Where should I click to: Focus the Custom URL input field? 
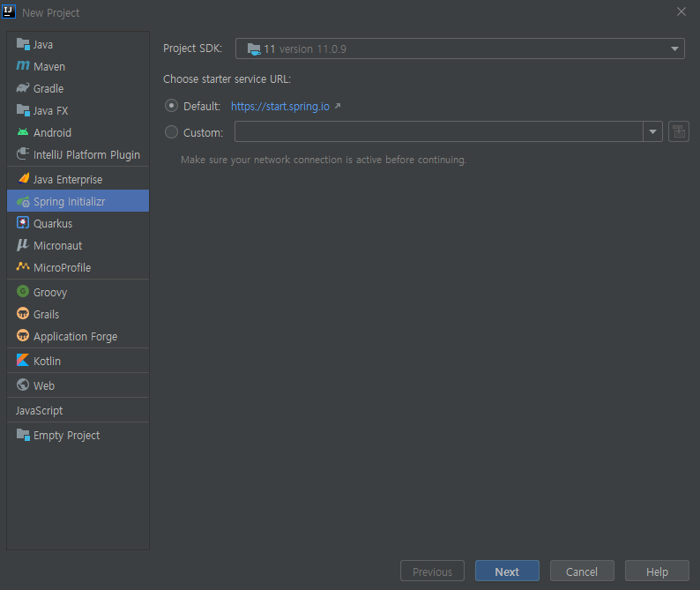tap(439, 131)
